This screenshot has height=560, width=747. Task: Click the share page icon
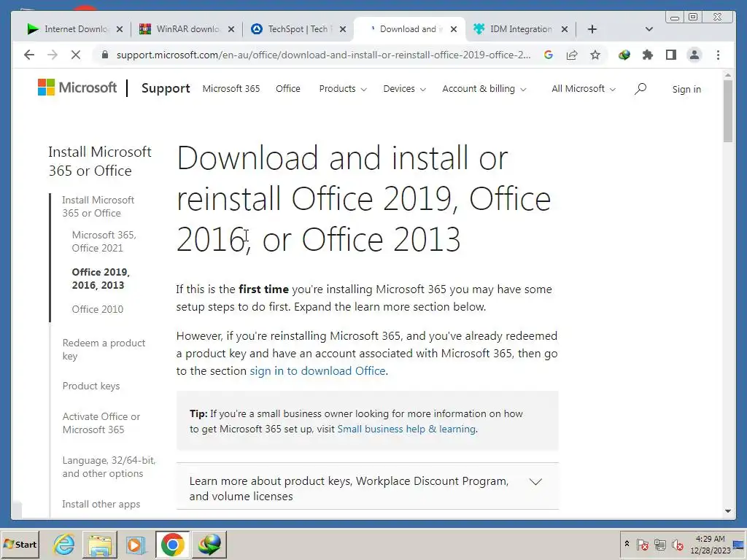(x=572, y=55)
